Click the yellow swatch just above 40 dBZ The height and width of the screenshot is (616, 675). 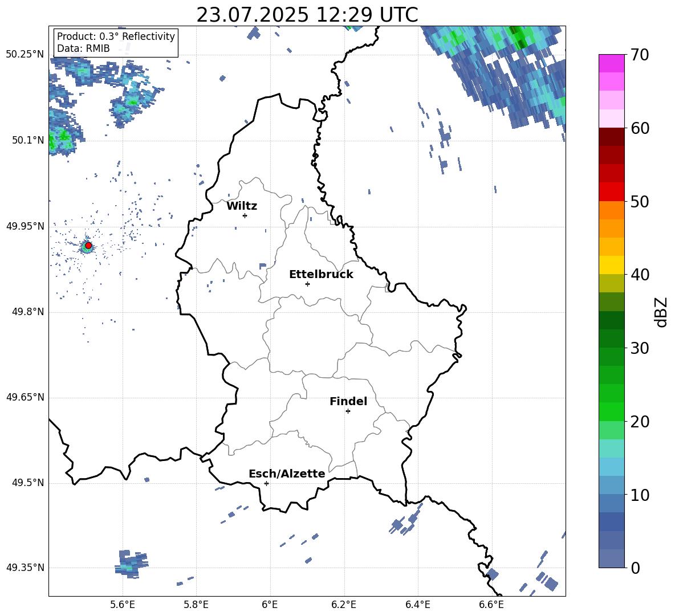611,265
